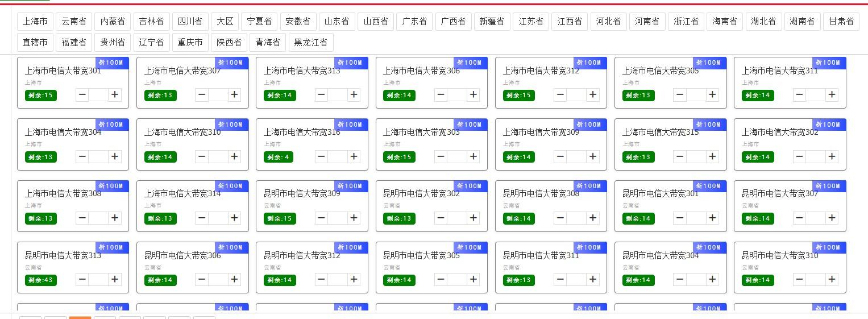The height and width of the screenshot is (319, 868).
Task: Open the 湖南省 filter
Action: [801, 22]
